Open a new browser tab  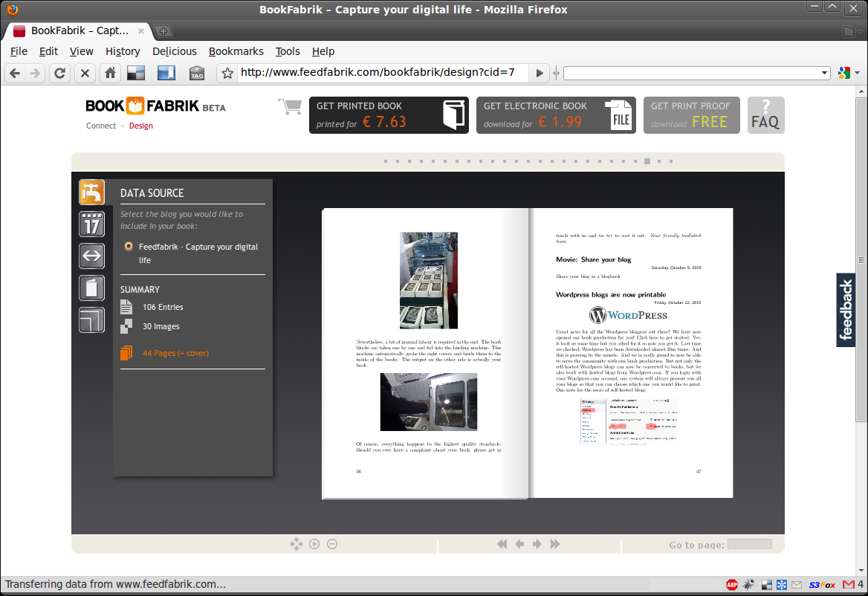(x=163, y=31)
